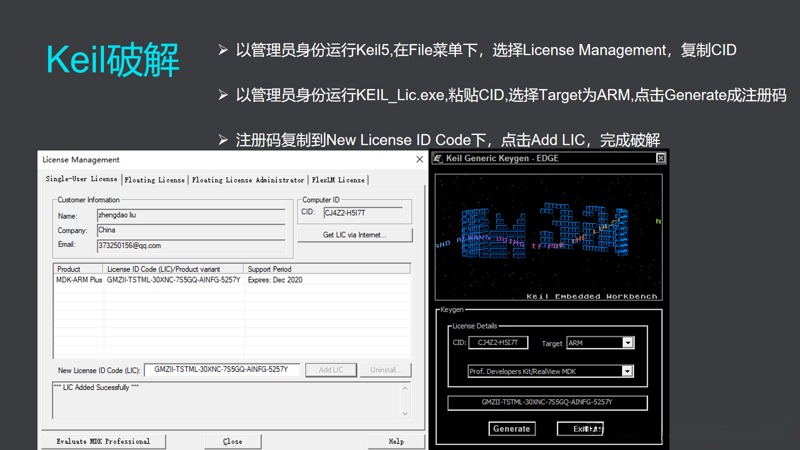
Task: Click the Generate button
Action: (x=512, y=429)
